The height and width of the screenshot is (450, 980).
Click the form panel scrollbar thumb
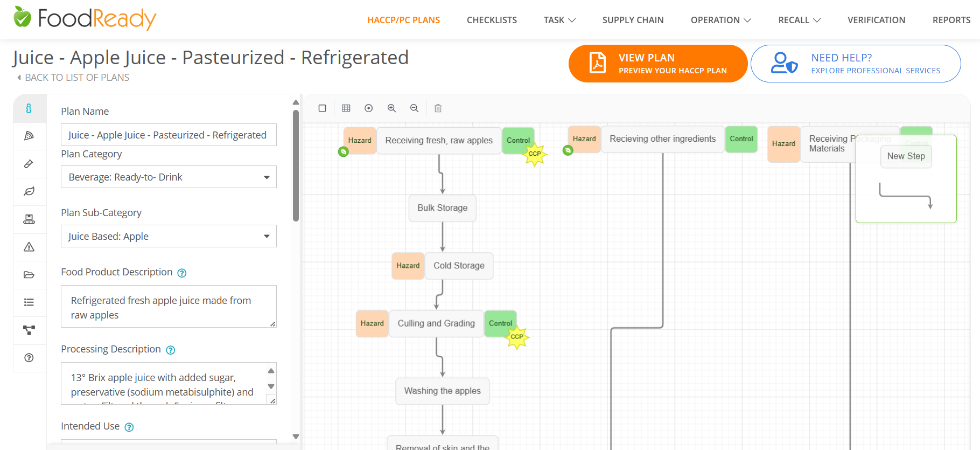point(296,165)
